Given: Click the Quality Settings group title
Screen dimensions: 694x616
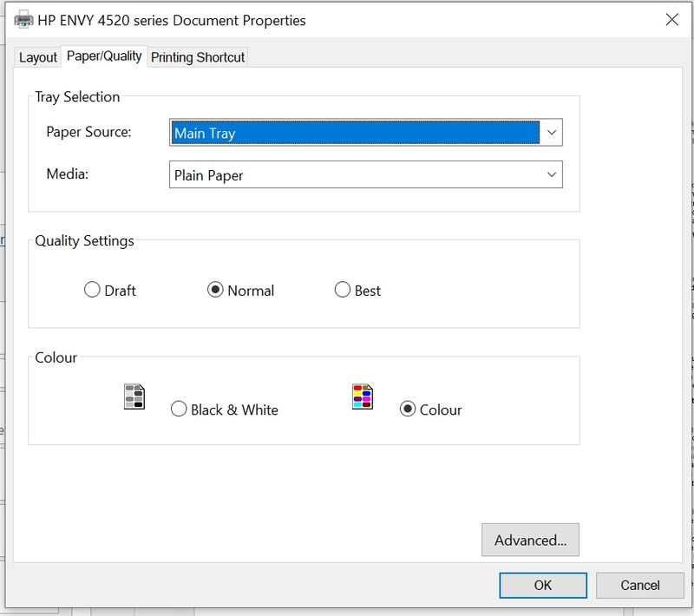Looking at the screenshot, I should [84, 240].
